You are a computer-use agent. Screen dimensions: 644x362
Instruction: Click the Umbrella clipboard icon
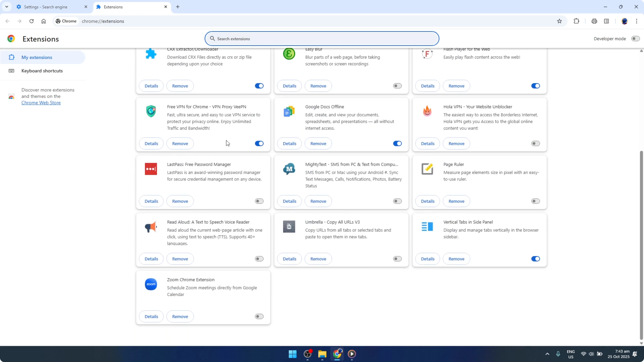click(289, 227)
